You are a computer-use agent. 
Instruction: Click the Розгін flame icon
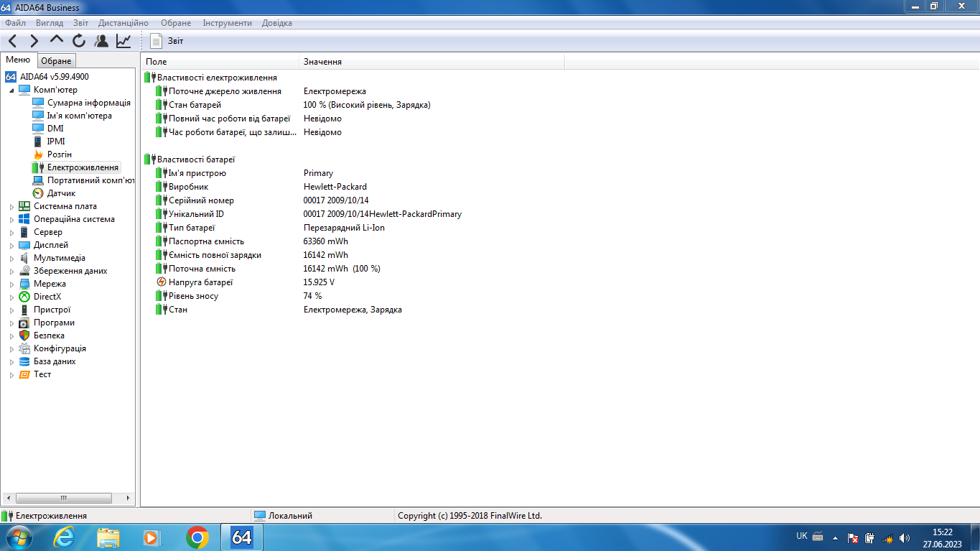[x=39, y=154]
